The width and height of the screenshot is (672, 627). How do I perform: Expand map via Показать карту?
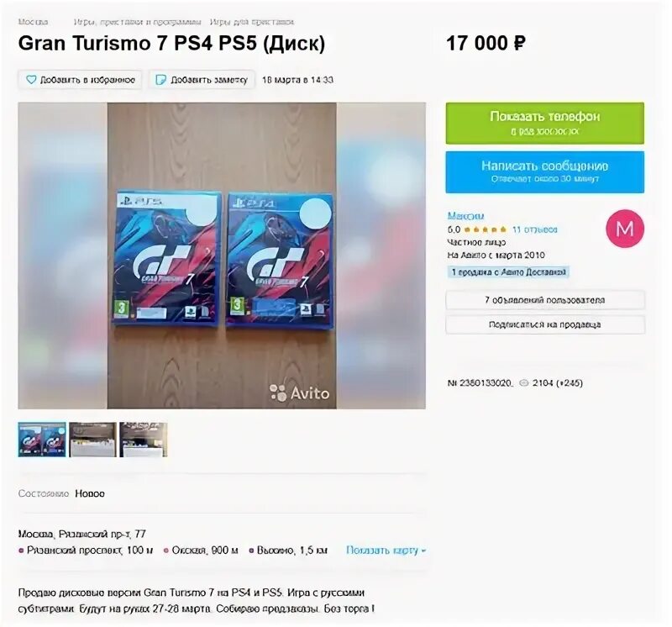386,551
